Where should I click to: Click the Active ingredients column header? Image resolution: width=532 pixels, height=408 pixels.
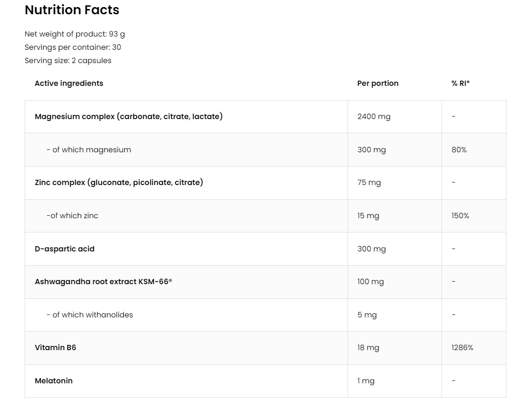[69, 83]
